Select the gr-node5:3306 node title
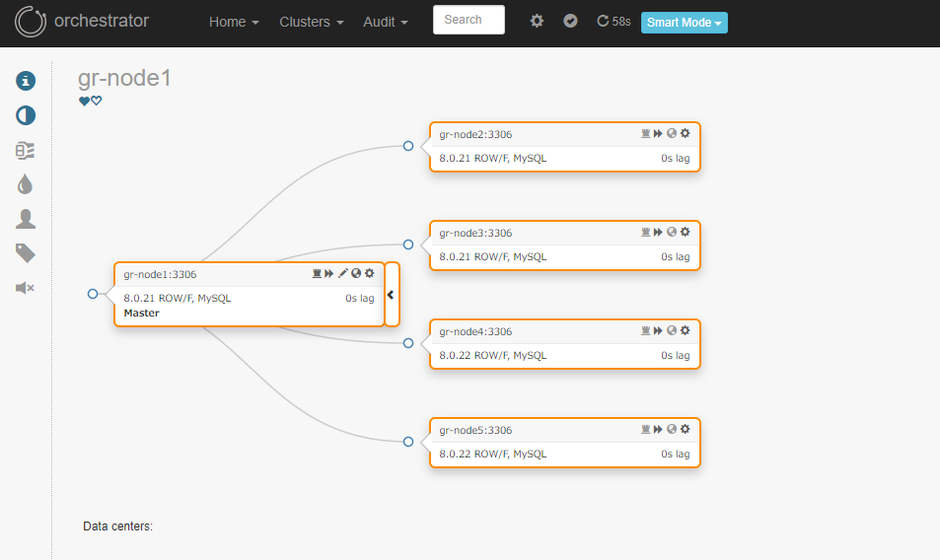The height and width of the screenshot is (560, 940). 476,430
